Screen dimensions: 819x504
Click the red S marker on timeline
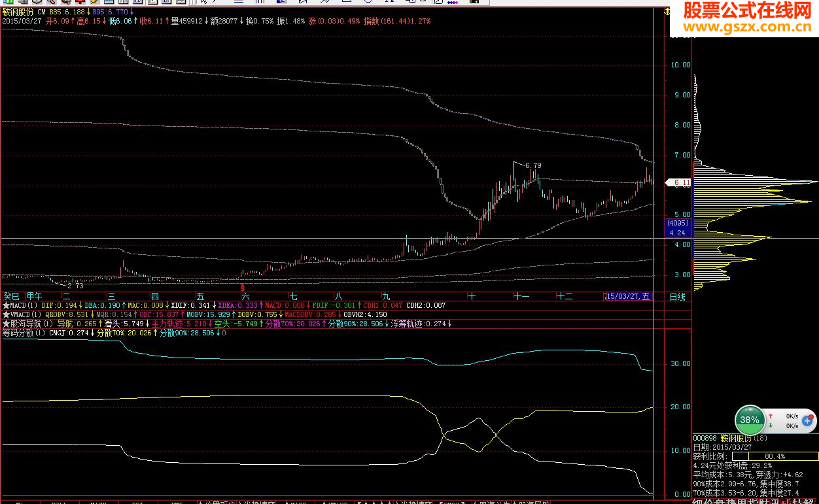coord(243,288)
